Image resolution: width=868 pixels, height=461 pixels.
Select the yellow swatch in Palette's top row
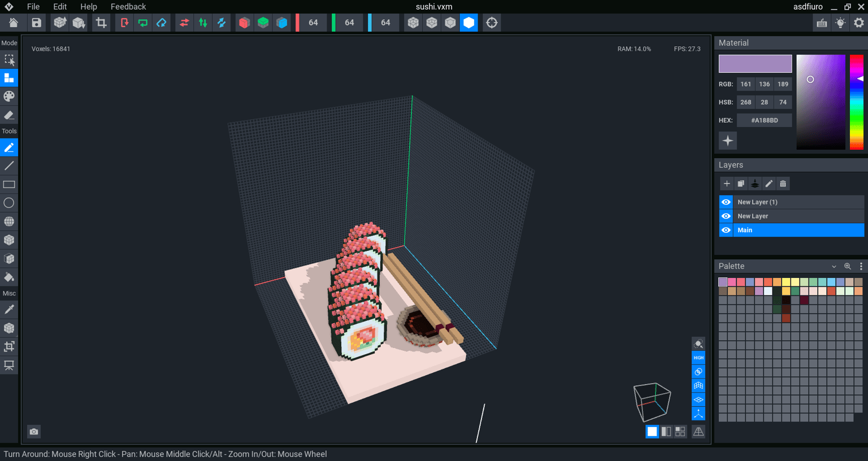tap(786, 282)
